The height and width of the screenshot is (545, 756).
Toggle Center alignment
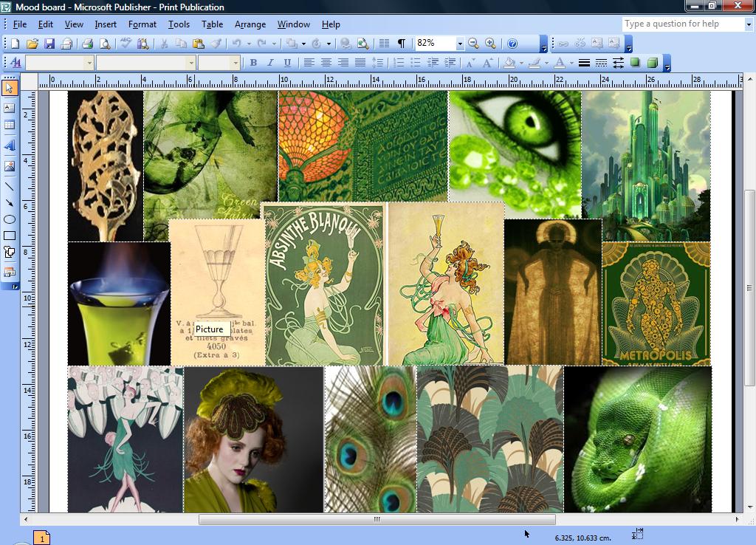coord(326,63)
